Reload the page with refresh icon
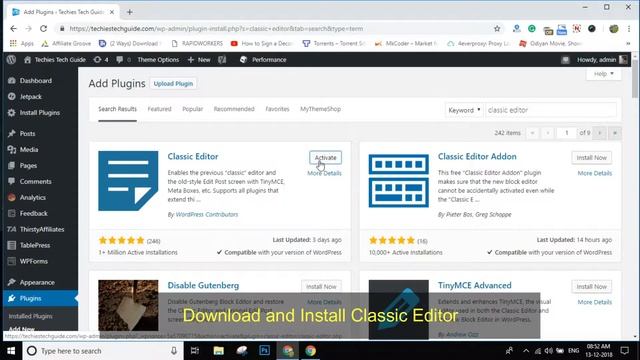 coord(44,29)
